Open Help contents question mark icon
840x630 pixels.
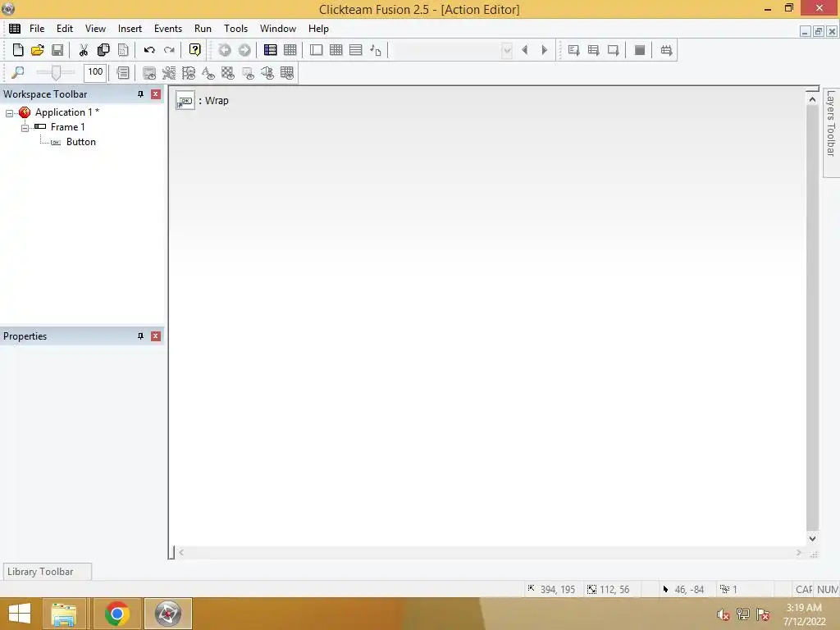[x=195, y=50]
